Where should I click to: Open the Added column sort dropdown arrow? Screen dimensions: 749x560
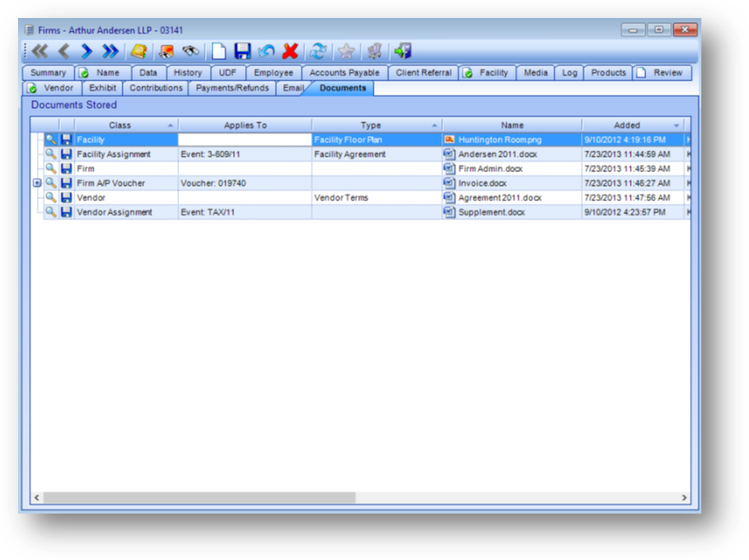pos(676,126)
